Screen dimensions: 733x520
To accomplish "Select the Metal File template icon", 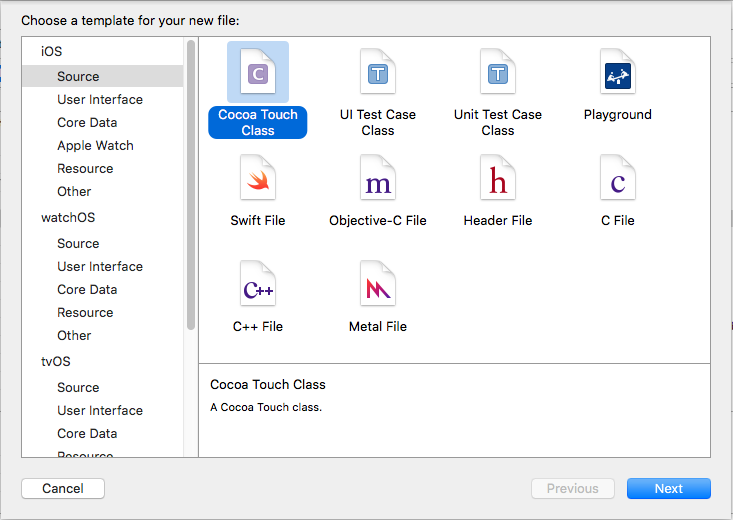I will coord(378,285).
